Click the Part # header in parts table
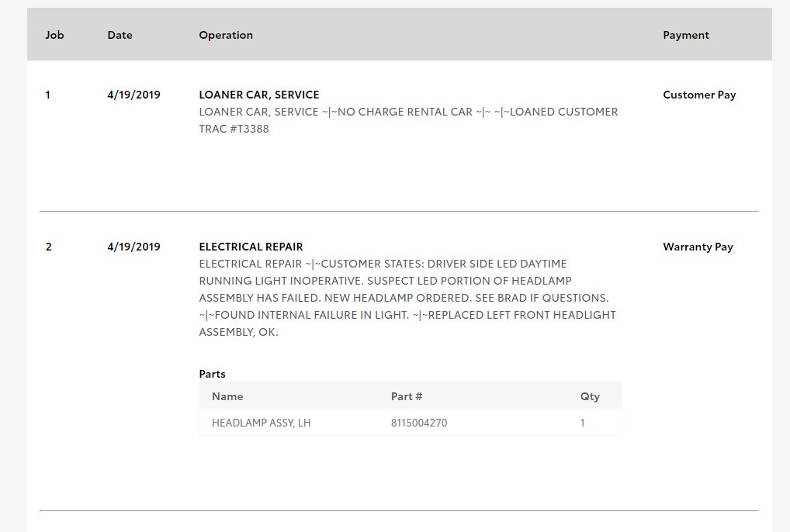Image resolution: width=790 pixels, height=532 pixels. (407, 396)
